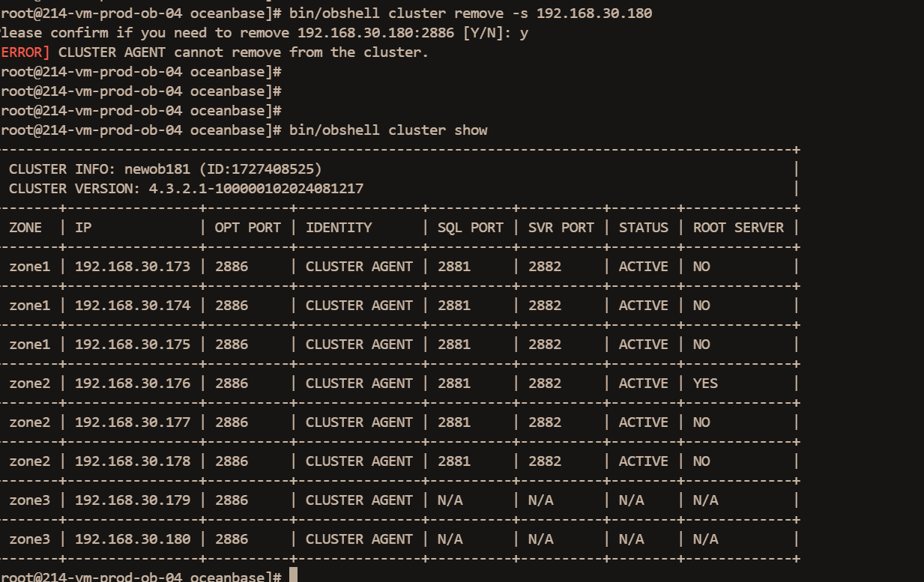Click the zone3 cell for 192.168.30.179
Screen dimensions: 924x582
pos(29,500)
